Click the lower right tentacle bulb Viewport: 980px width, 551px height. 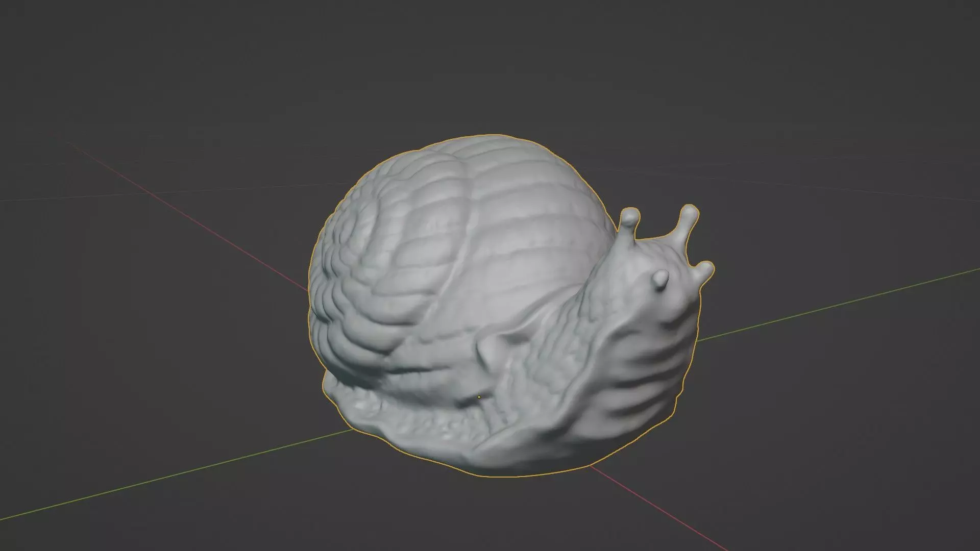coord(706,270)
